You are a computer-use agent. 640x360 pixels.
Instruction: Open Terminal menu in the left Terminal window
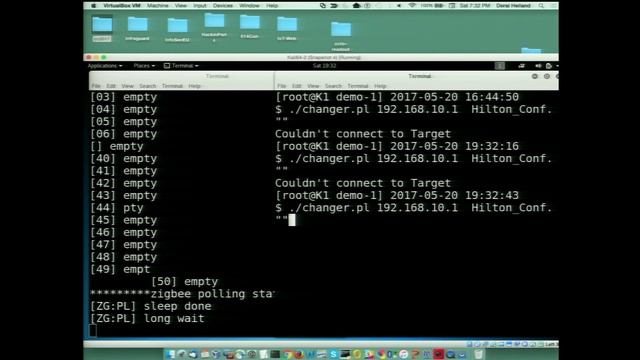[x=172, y=86]
